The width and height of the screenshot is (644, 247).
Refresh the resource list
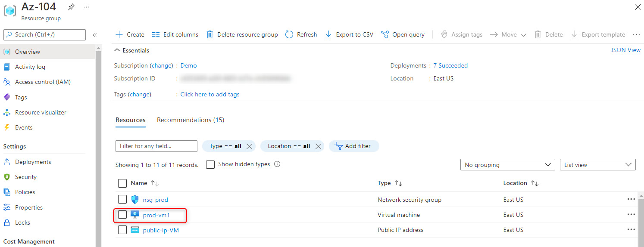(x=301, y=34)
